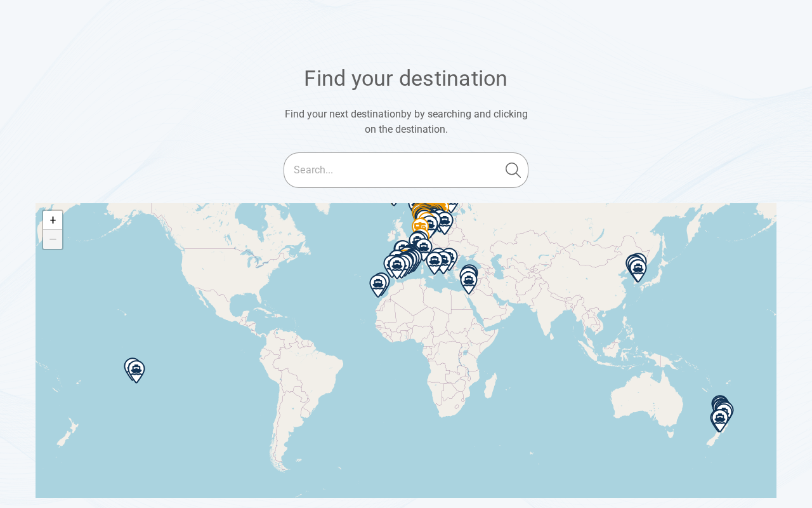Select the front ferry marker over Italy
The height and width of the screenshot is (508, 812).
pos(435,260)
